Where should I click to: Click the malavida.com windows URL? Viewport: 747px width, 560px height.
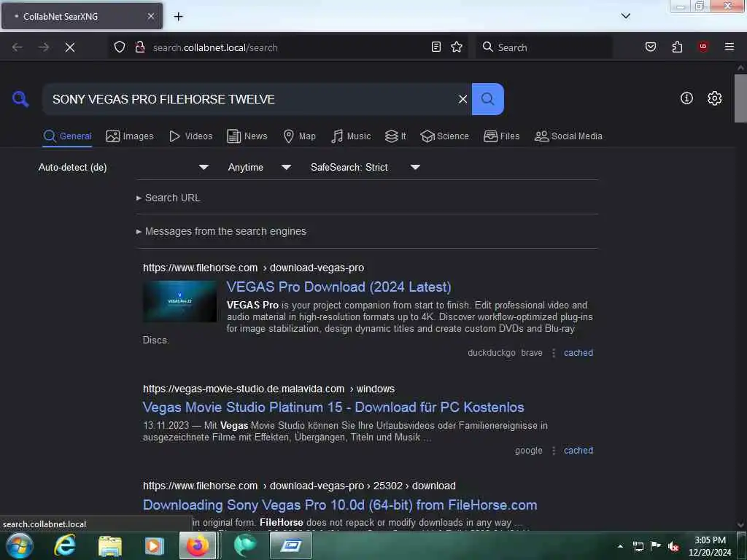click(268, 389)
